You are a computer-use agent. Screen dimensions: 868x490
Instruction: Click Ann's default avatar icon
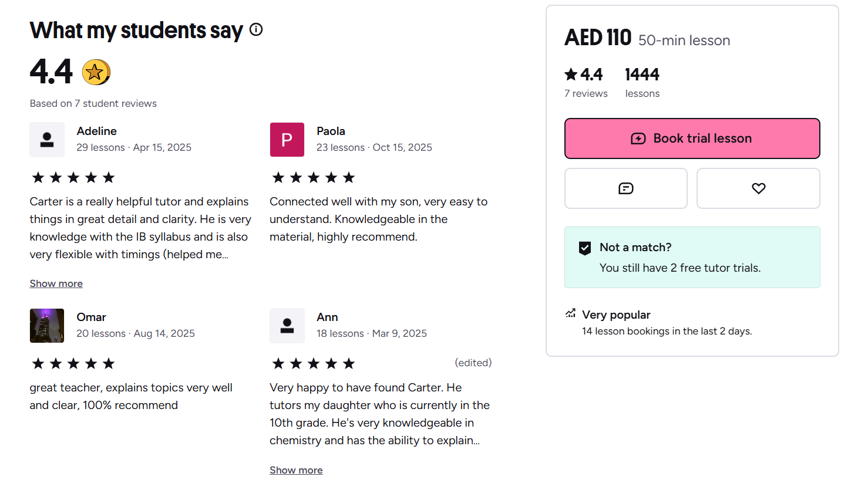[x=287, y=326]
